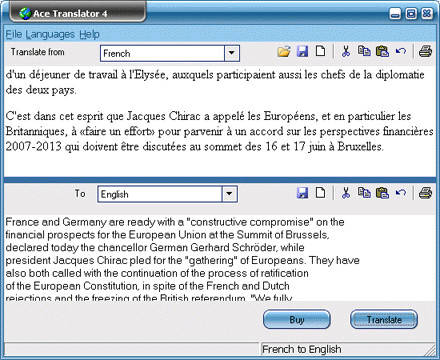This screenshot has height=360, width=440.
Task: Click the Translate button
Action: 384,319
